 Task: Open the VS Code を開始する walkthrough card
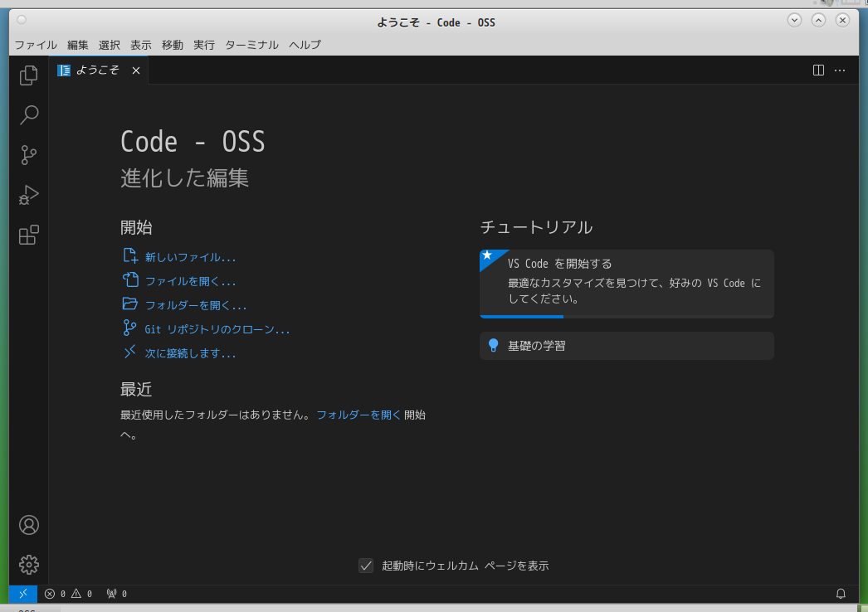(627, 284)
